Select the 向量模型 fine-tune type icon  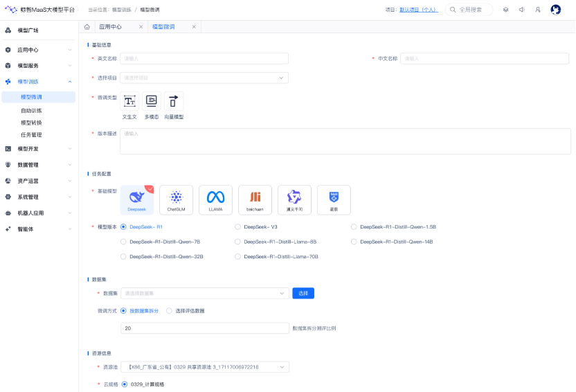click(174, 101)
